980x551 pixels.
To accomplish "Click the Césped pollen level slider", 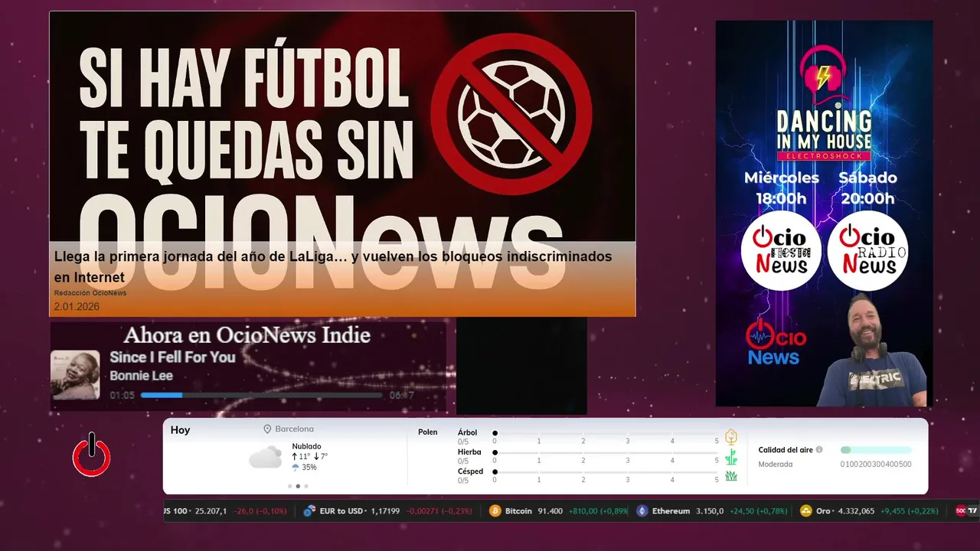I will click(x=606, y=472).
